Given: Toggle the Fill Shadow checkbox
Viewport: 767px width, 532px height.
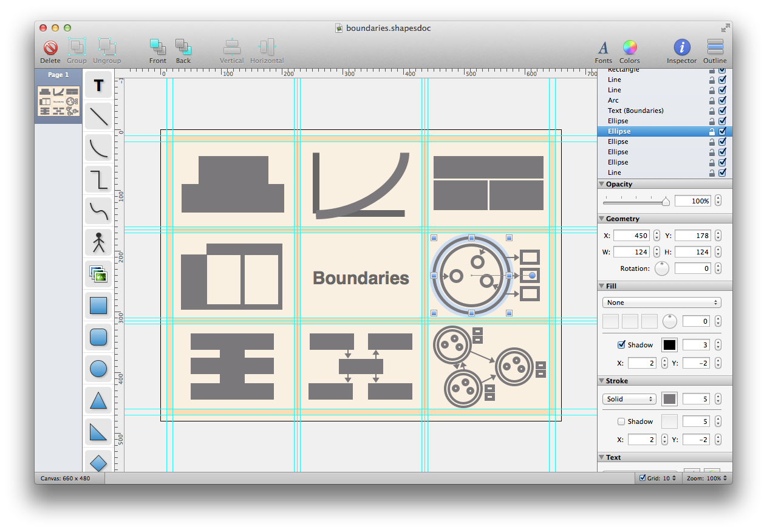Looking at the screenshot, I should point(621,345).
